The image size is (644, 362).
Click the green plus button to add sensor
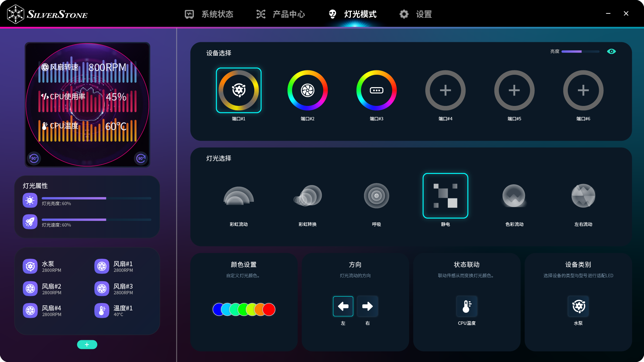click(87, 345)
